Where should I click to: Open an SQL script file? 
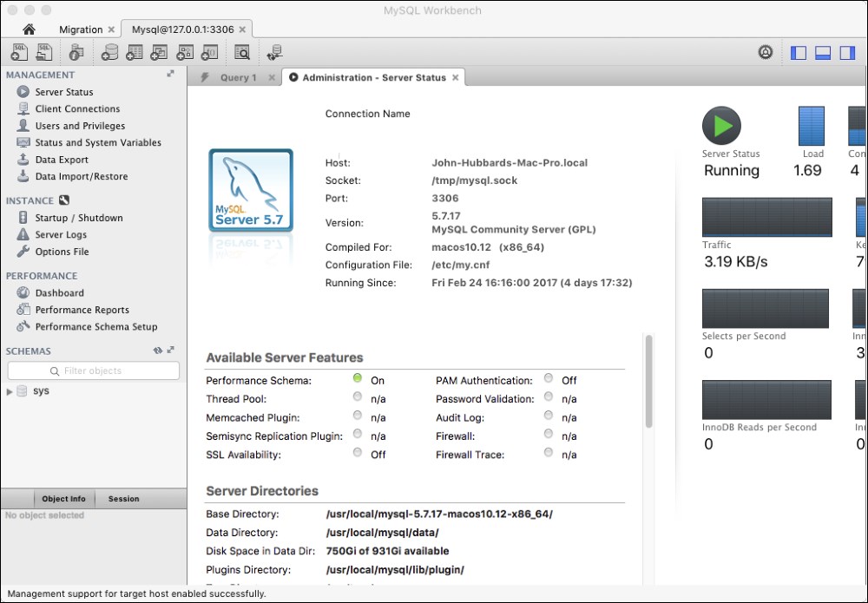44,52
